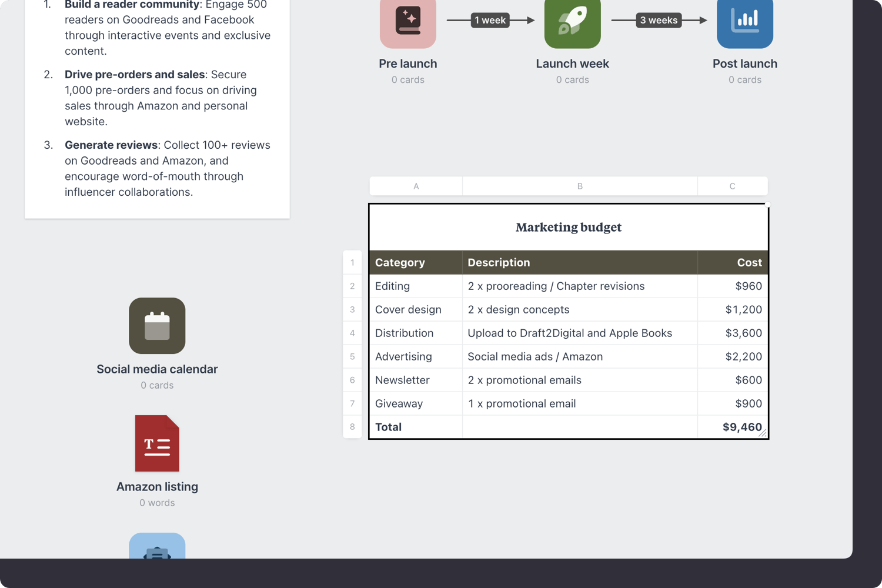Click the 'Amazon listing' title

(x=157, y=487)
